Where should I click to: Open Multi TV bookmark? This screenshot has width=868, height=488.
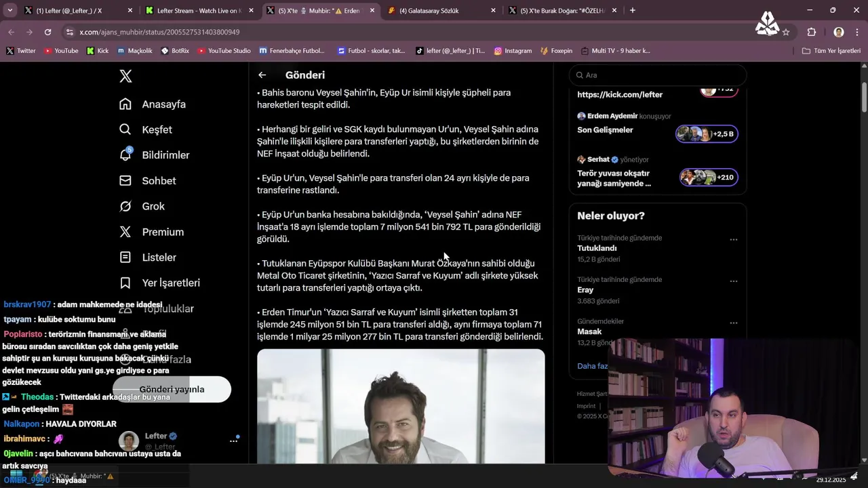coord(615,51)
